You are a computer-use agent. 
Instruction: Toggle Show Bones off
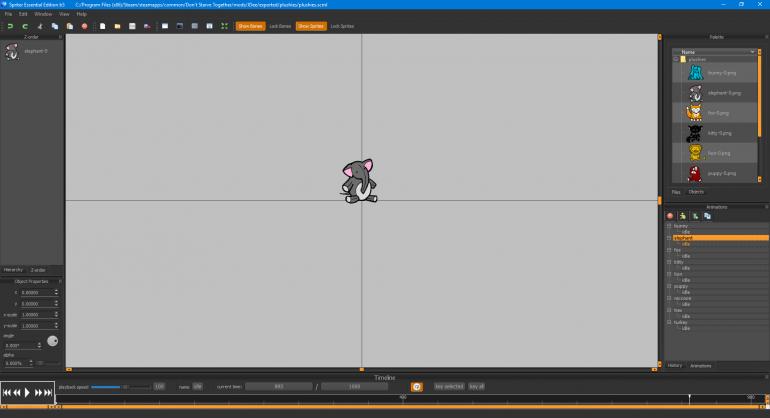tap(250, 25)
